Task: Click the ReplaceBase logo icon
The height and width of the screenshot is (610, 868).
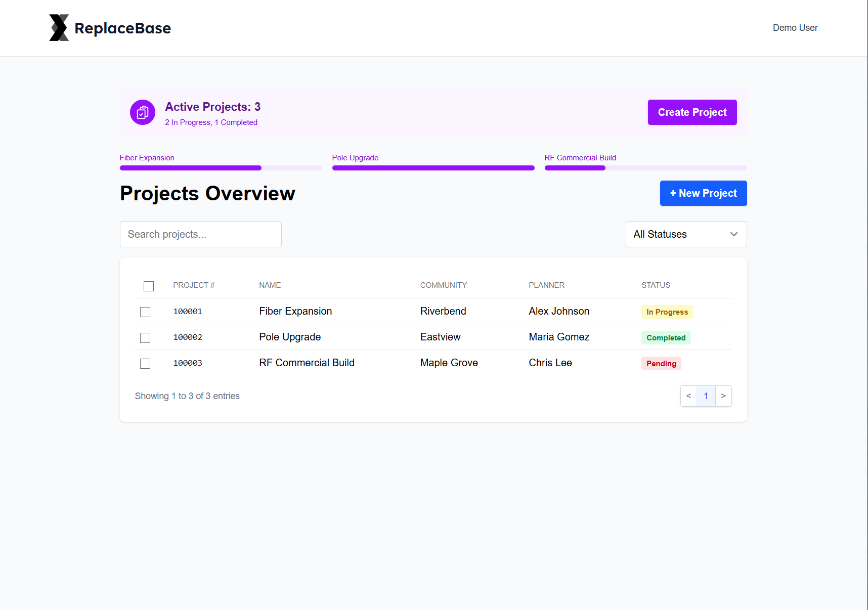Action: coord(59,27)
